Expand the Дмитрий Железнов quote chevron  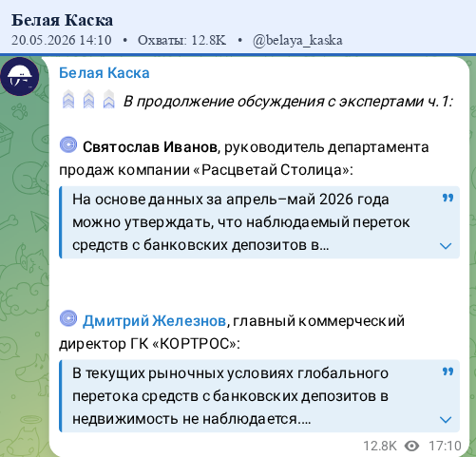[x=446, y=420]
